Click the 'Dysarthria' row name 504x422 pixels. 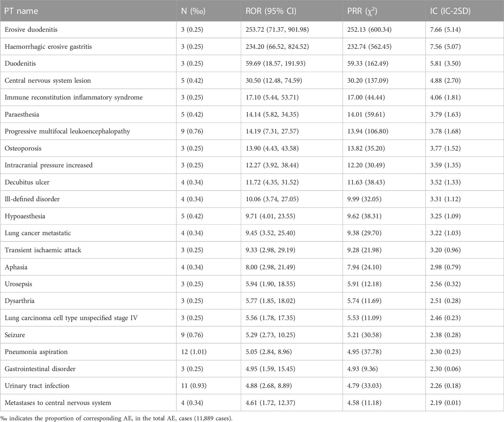point(19,301)
